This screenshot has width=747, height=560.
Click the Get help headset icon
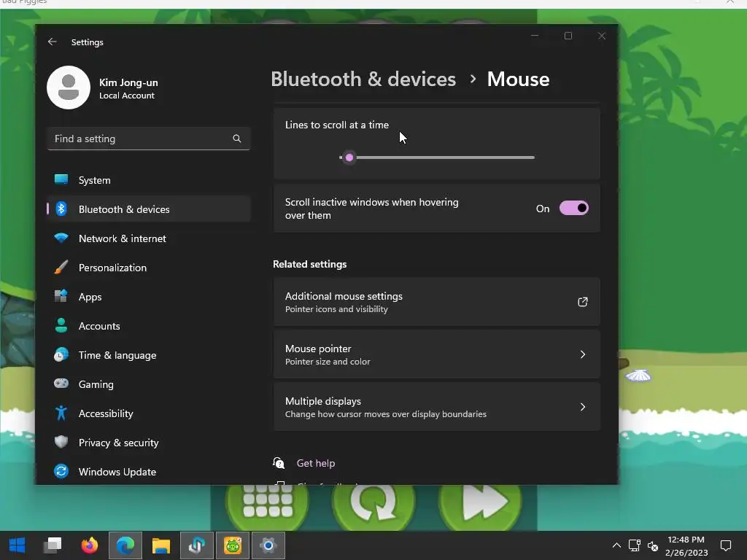(x=279, y=463)
